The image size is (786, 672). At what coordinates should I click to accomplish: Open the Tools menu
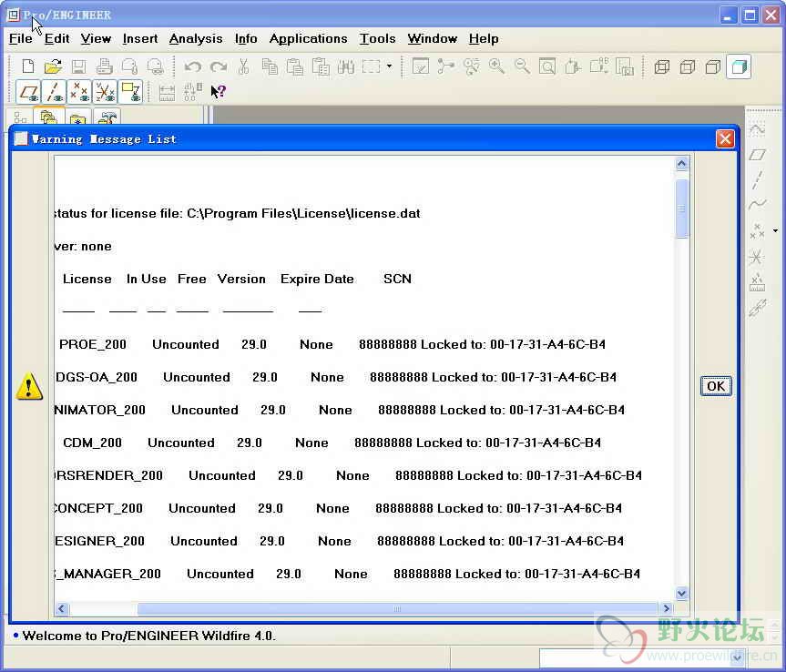[x=377, y=38]
